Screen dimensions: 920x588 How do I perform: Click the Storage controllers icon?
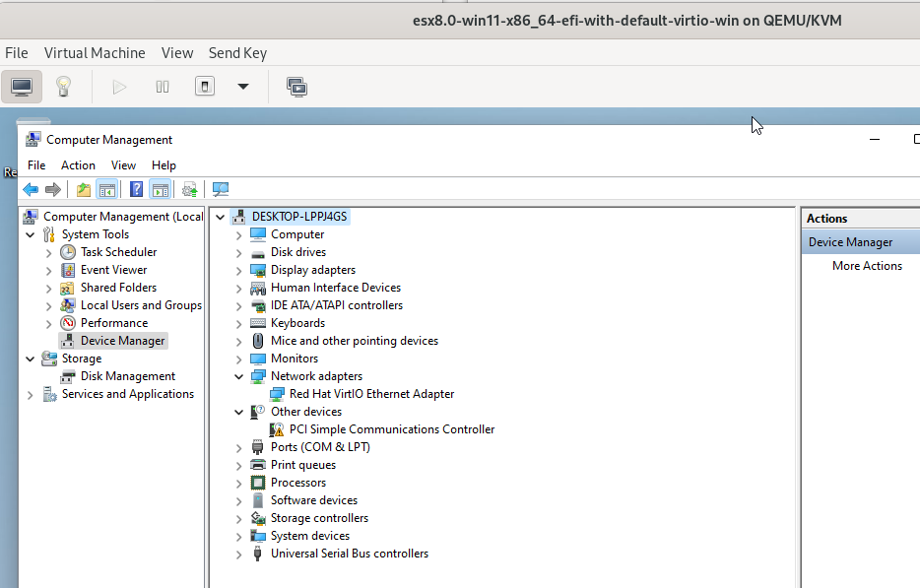click(x=257, y=518)
